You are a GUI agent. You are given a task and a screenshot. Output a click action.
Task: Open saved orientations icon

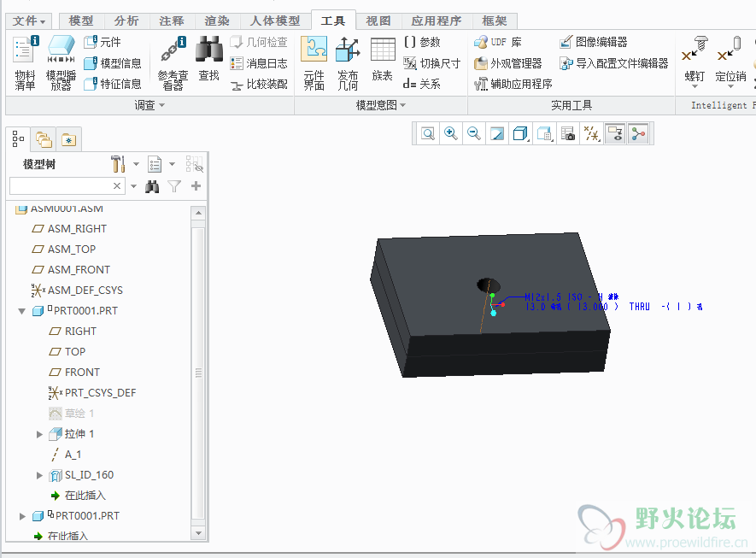[544, 133]
